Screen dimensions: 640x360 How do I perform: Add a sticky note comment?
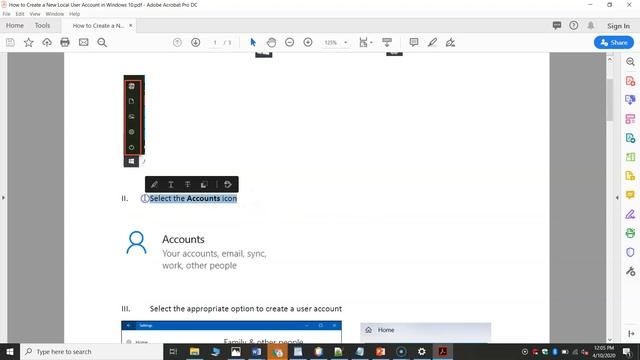(x=414, y=42)
